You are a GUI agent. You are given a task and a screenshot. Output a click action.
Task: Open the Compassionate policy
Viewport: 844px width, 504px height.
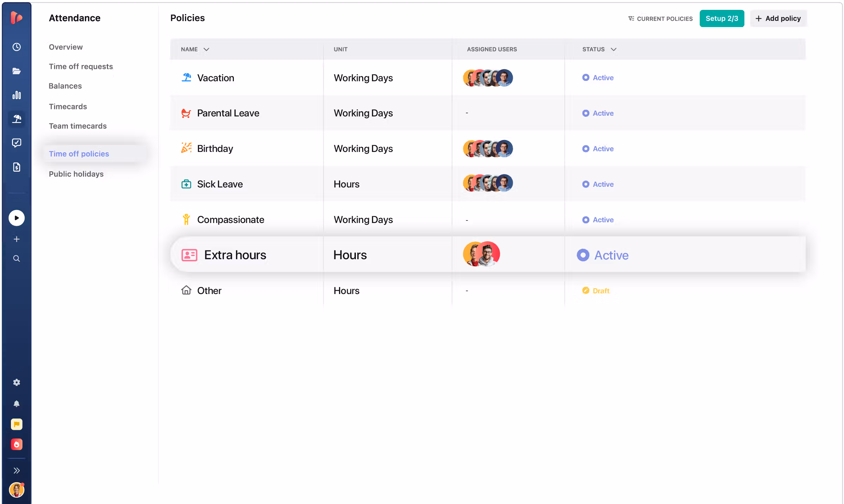[488, 219]
